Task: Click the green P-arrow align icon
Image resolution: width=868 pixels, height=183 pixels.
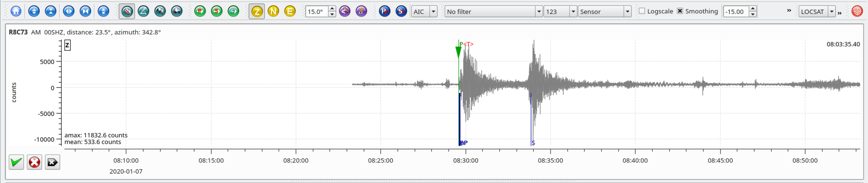Action: tap(200, 11)
